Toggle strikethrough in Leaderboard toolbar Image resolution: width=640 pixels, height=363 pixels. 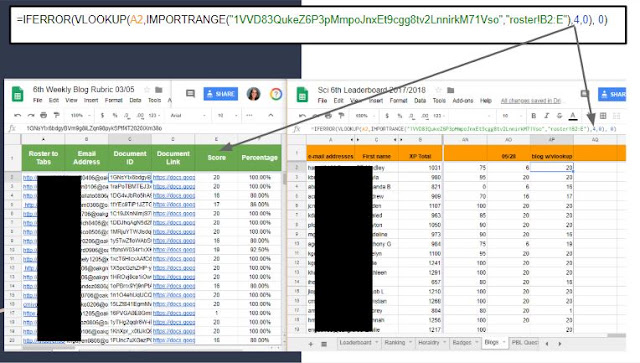pos(559,116)
